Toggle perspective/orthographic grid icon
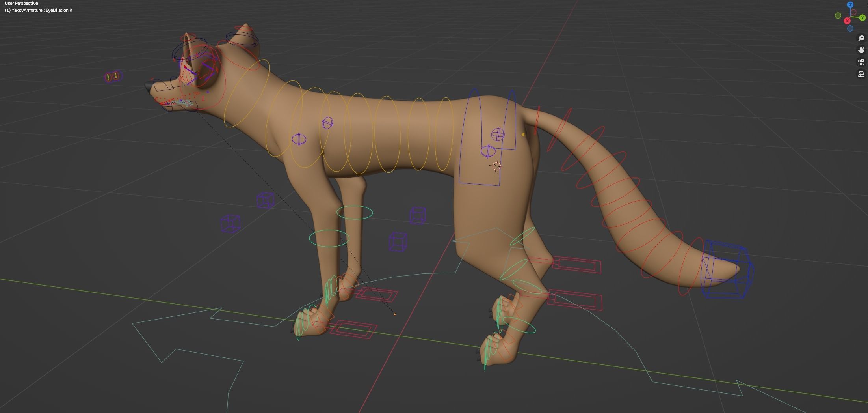868x413 pixels. (x=861, y=74)
